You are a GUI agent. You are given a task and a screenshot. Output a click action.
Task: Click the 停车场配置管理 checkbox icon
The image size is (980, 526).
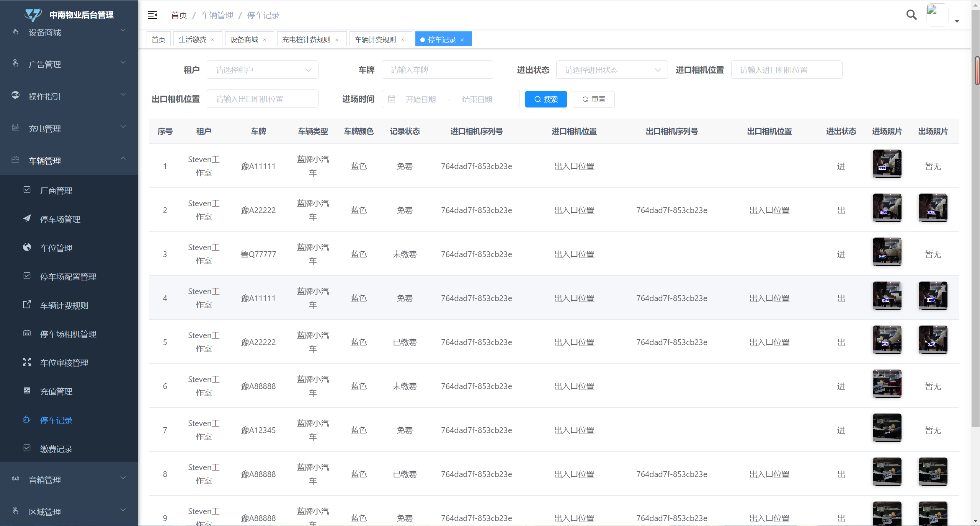pos(27,276)
